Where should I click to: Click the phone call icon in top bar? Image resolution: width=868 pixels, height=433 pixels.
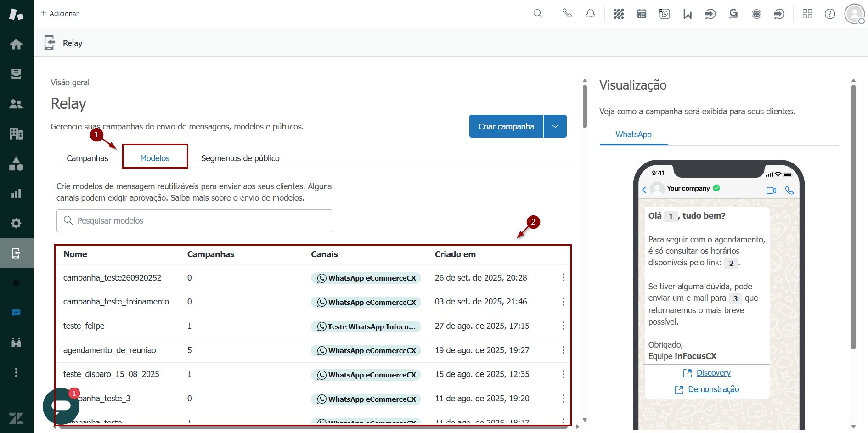[567, 14]
